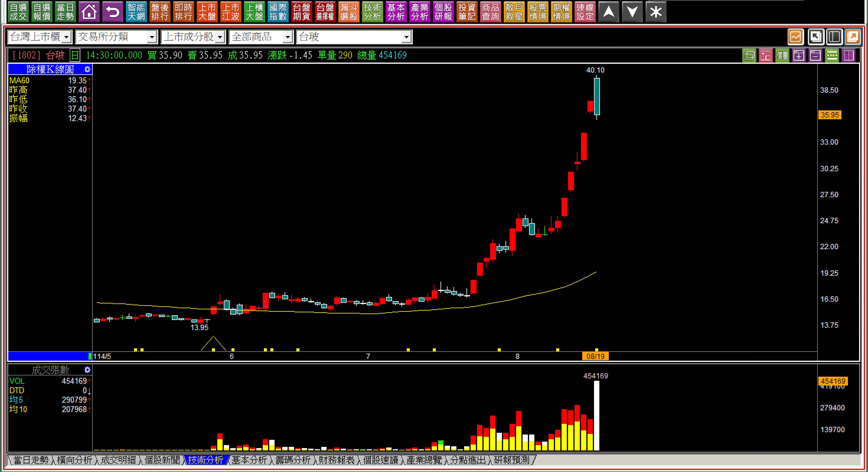This screenshot has width=868, height=472.
Task: Open settings gear of 成交張數 panel
Action: coord(87,370)
